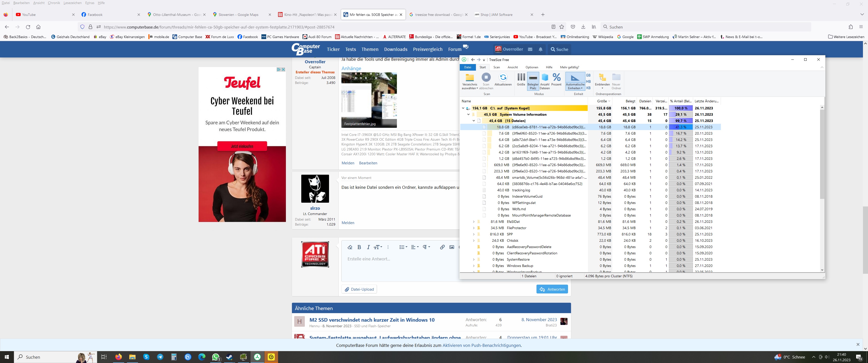Open Verzeichnis auswählen folder icon
This screenshot has height=363, width=868.
point(469,78)
